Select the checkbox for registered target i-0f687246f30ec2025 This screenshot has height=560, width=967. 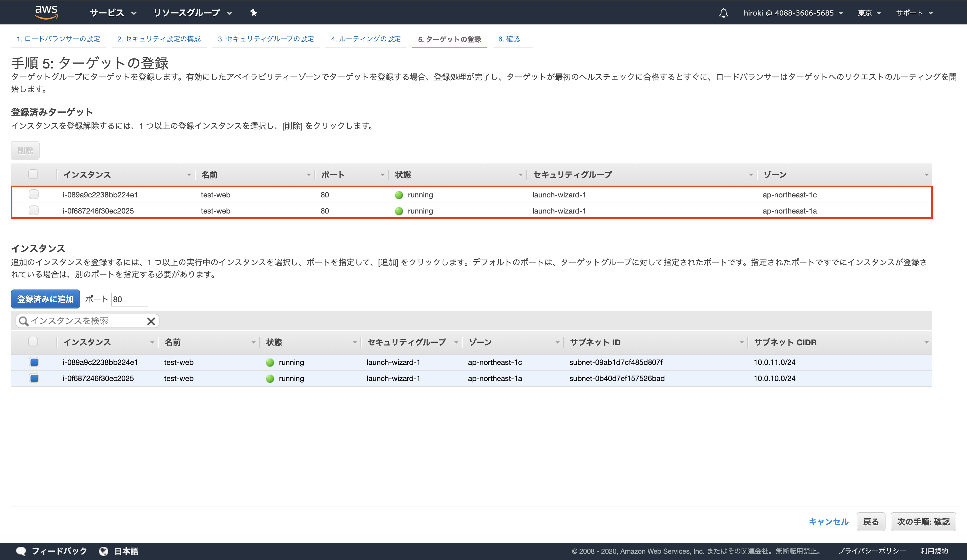[x=33, y=211]
